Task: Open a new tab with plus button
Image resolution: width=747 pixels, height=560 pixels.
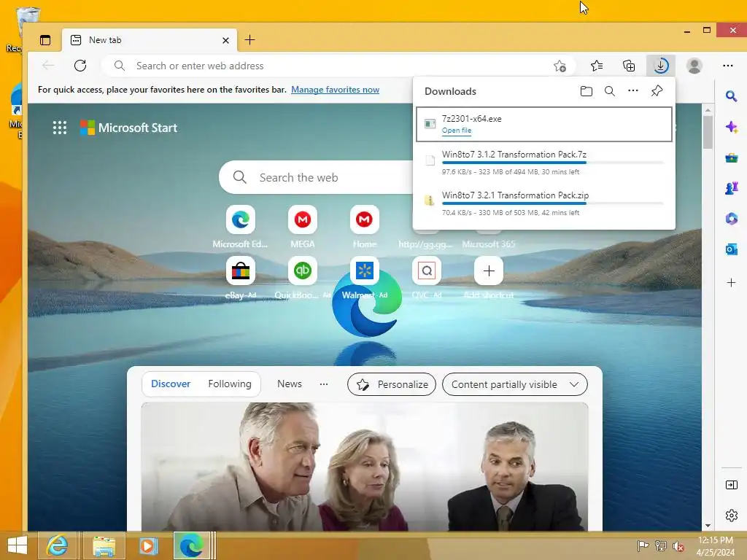Action: [249, 40]
